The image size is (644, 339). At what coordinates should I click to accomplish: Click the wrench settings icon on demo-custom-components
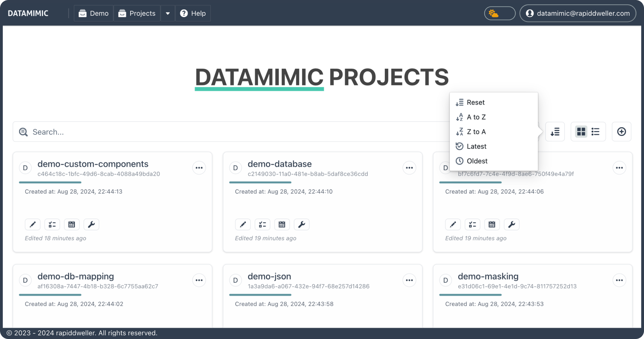click(91, 224)
